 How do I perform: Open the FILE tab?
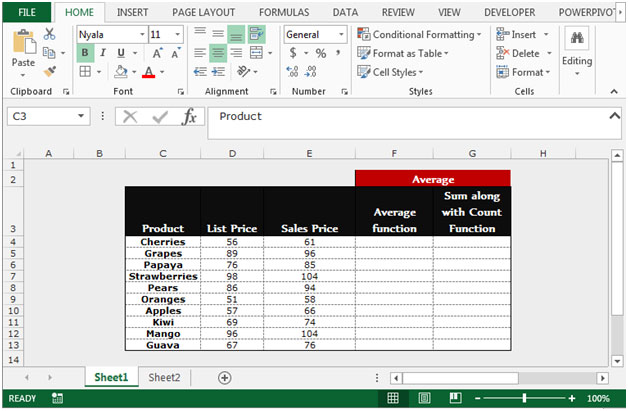27,12
